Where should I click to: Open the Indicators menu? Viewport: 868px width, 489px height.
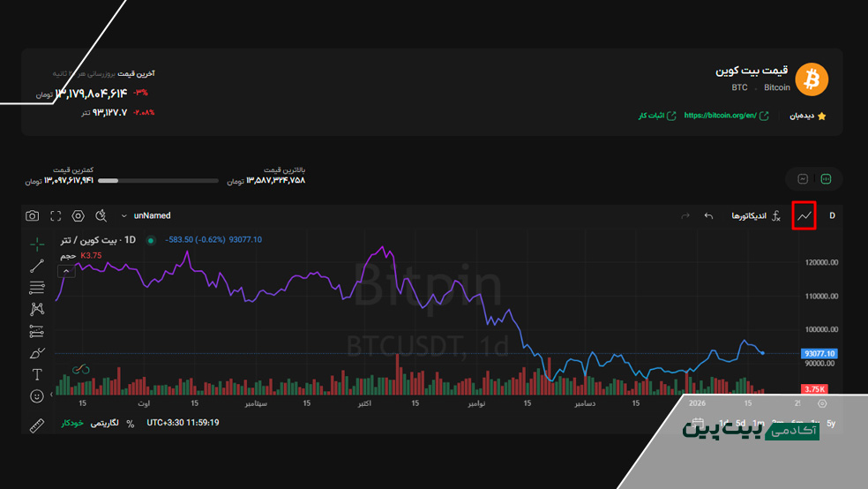point(748,215)
